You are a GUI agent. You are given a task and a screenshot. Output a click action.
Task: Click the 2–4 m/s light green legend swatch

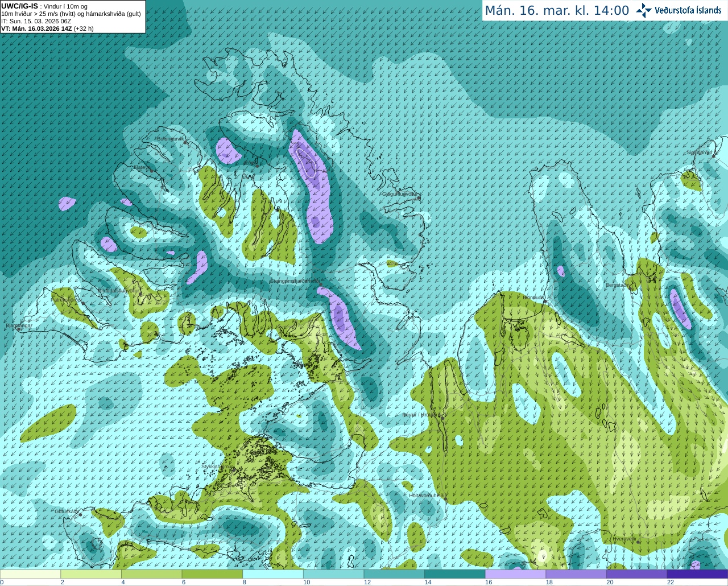click(x=91, y=574)
